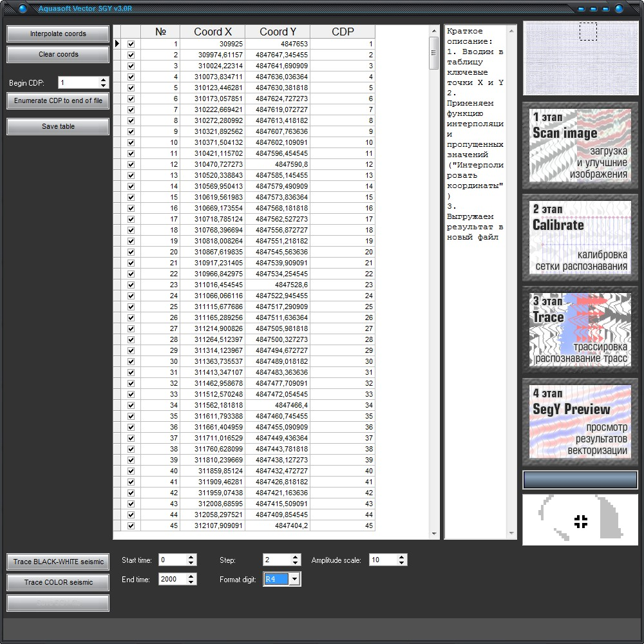Screen dimensions: 644x644
Task: Click the blue orb icon in title bar left
Action: (23, 9)
